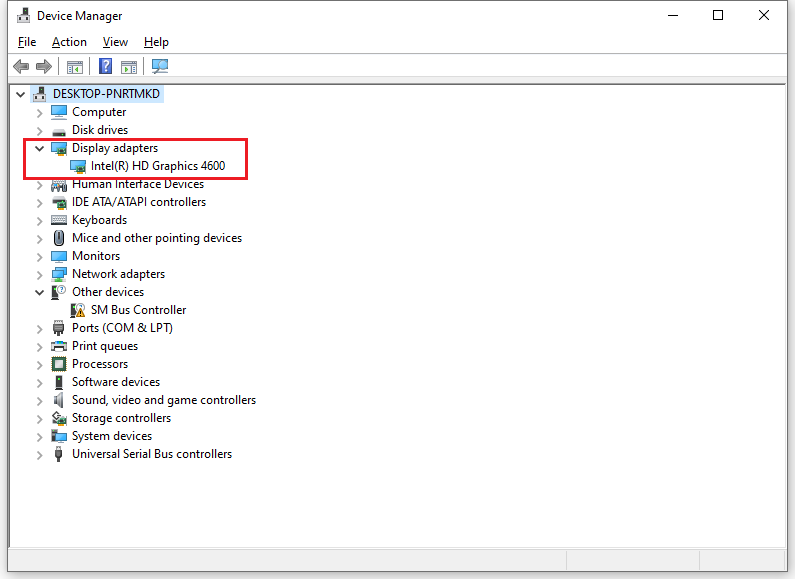Maximize the Device Manager window
Screen dimensions: 795x579
tap(718, 16)
